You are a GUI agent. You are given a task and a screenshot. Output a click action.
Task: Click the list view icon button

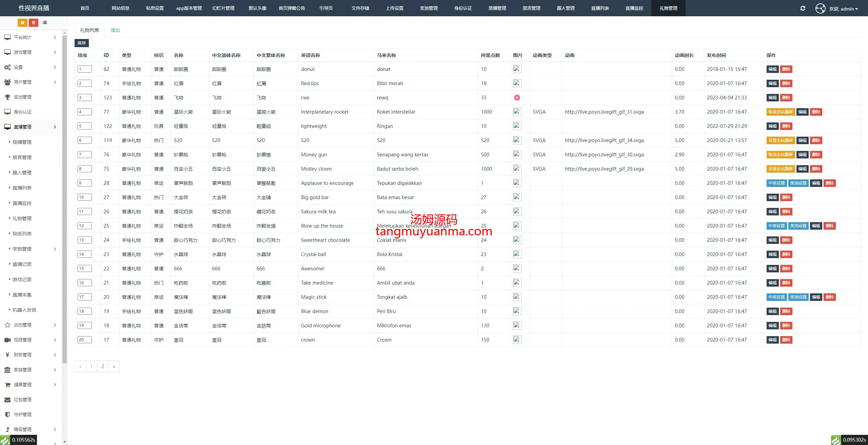45,23
